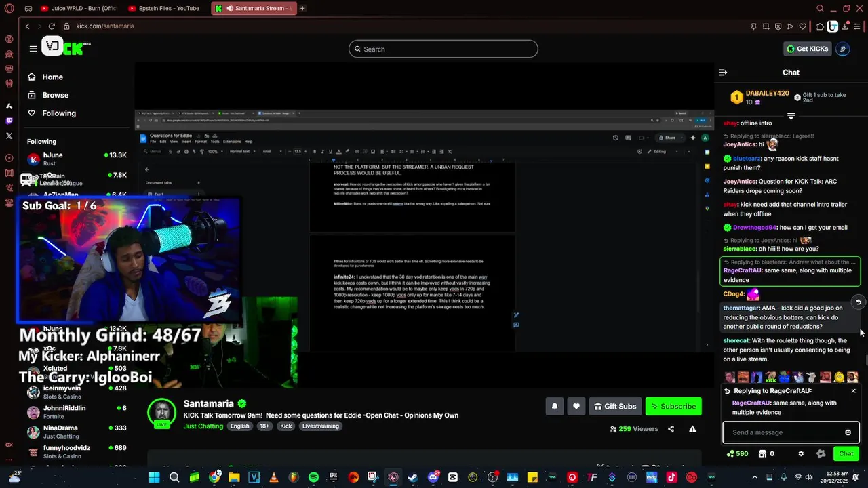Click the Santamaria streamer avatar
Screen dimensions: 868x488
162,411
